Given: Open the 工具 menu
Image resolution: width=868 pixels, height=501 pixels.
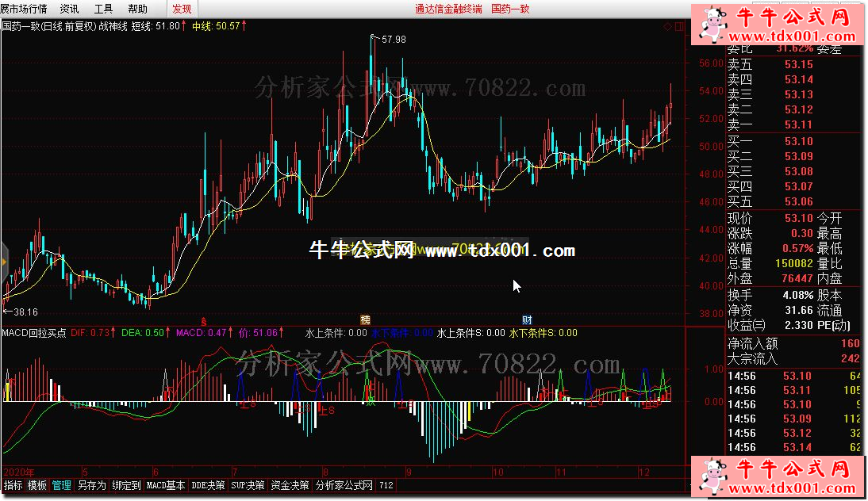Looking at the screenshot, I should point(103,9).
